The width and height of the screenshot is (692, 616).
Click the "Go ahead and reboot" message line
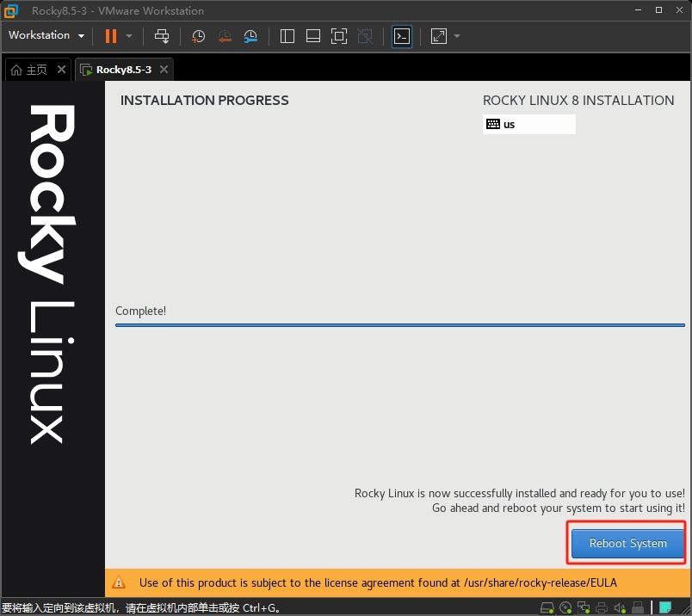(x=559, y=508)
